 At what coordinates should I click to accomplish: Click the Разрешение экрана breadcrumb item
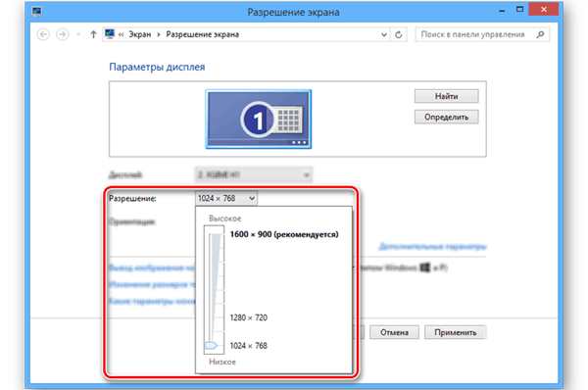point(203,34)
